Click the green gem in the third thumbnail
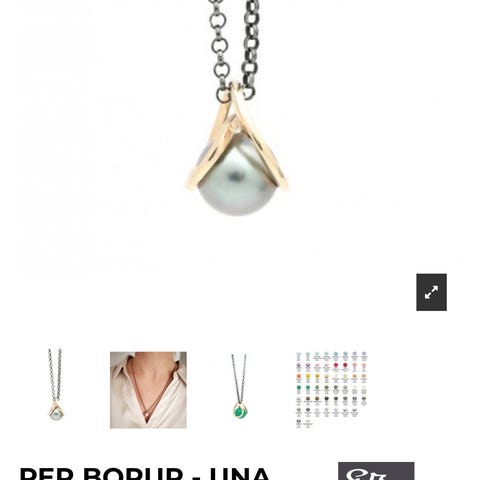The image size is (480, 480). (x=241, y=412)
